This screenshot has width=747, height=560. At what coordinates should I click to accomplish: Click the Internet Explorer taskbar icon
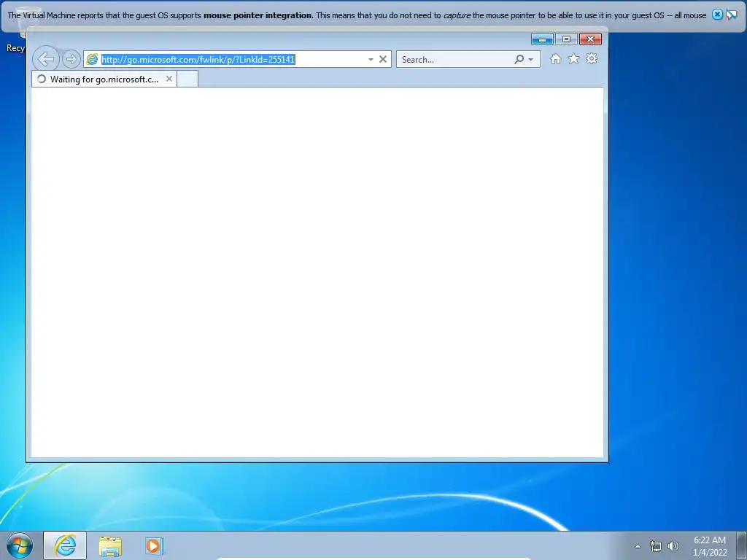coord(65,545)
